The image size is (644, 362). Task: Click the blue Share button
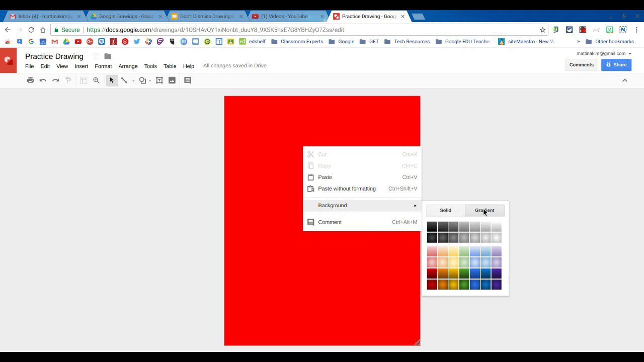tap(616, 65)
